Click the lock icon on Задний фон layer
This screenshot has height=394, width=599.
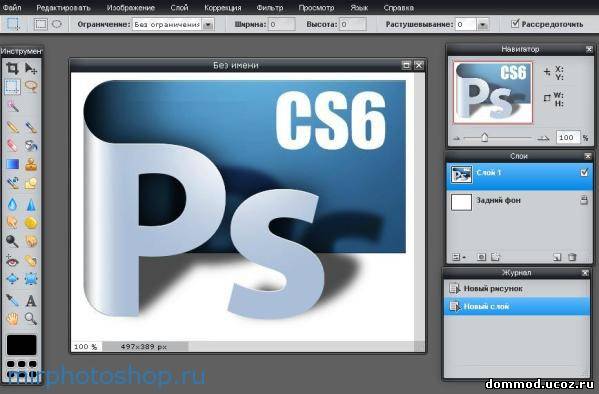tap(584, 200)
